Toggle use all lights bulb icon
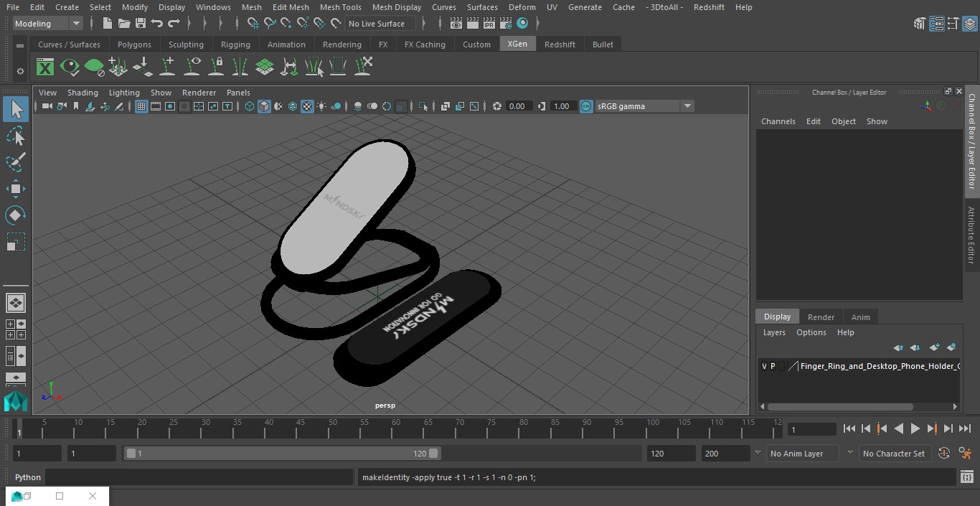980x506 pixels. click(x=321, y=106)
